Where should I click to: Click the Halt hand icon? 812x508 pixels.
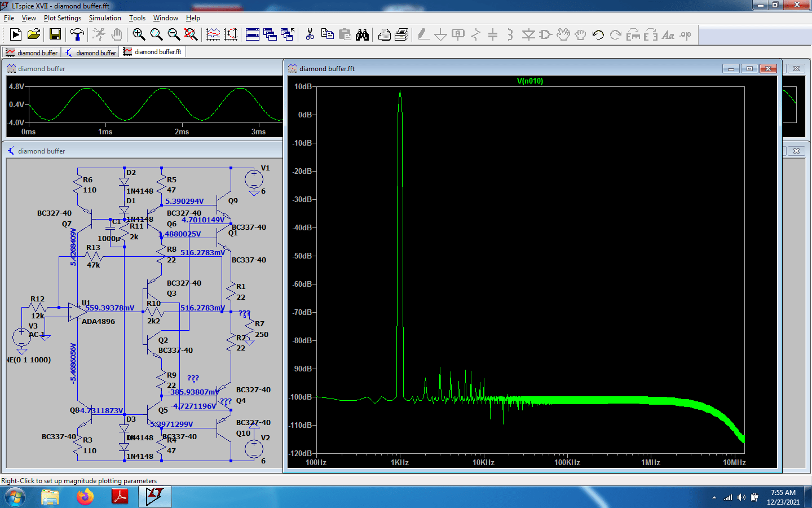[116, 34]
